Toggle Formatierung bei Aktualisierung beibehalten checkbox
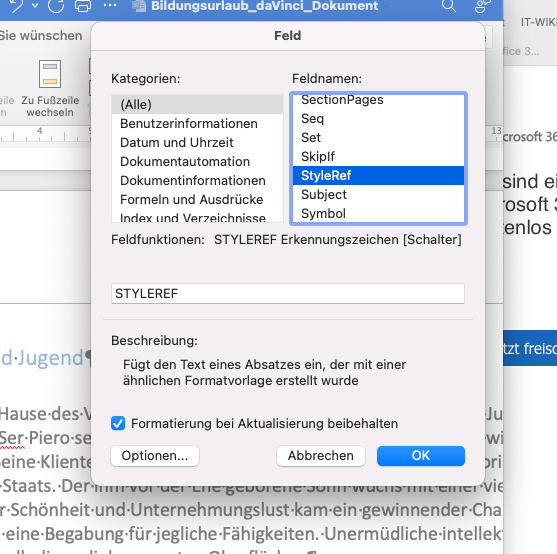 point(118,423)
